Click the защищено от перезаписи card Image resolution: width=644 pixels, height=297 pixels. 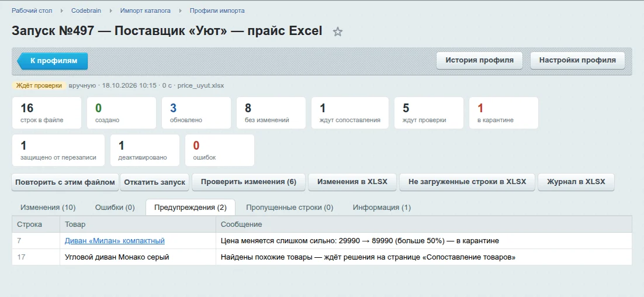point(58,150)
